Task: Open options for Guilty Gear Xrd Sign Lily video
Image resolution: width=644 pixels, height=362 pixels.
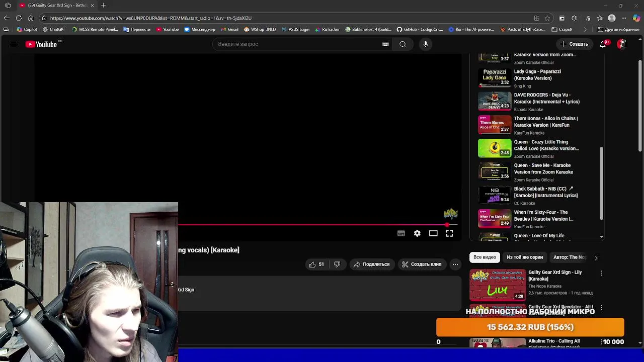Action: [602, 273]
